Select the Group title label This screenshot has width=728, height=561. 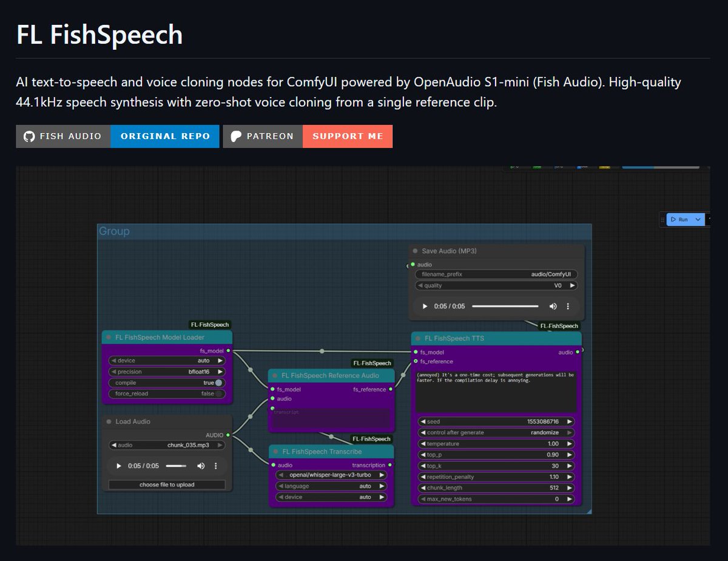pos(114,231)
